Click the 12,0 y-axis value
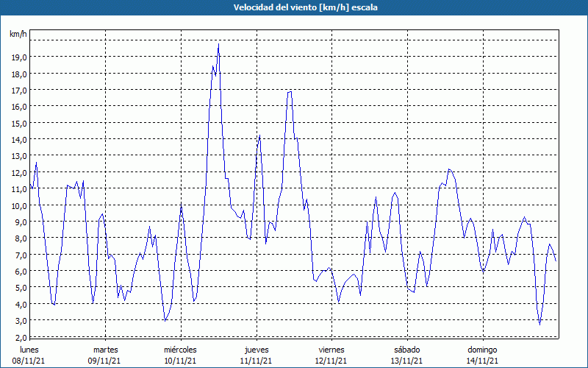 (x=19, y=173)
